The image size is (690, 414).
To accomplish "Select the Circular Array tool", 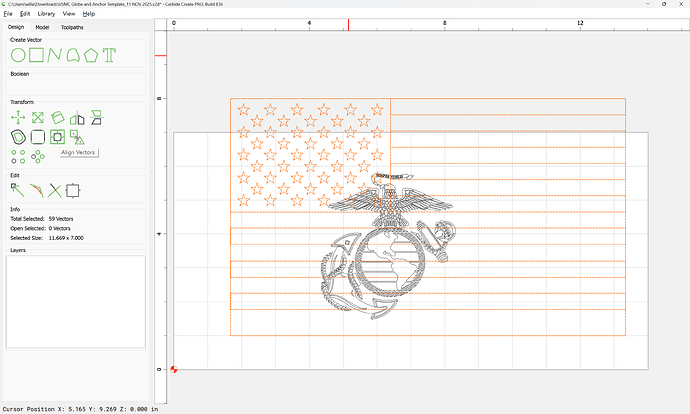I will (37, 156).
